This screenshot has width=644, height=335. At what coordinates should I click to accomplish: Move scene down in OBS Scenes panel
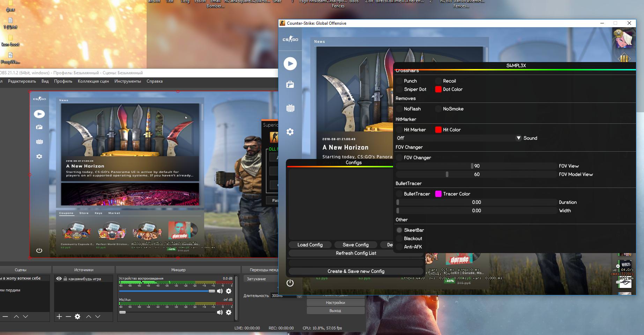(x=25, y=317)
